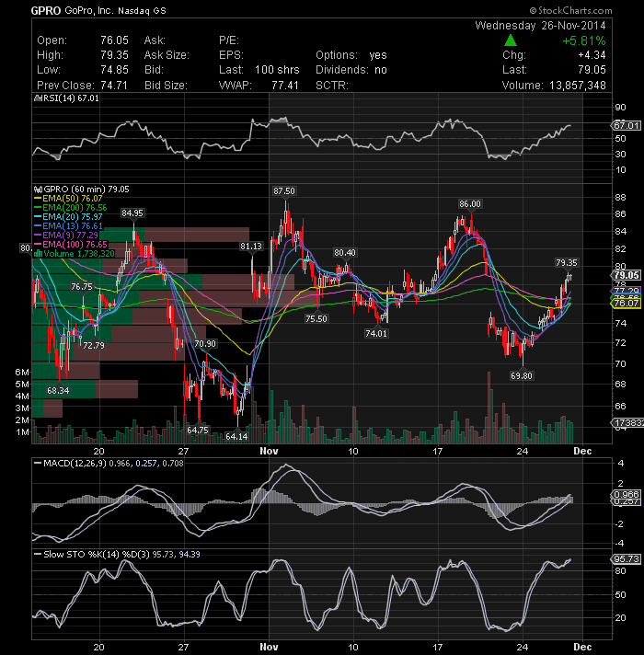
Task: Click the RSI(14) 67.01 panel label
Action: click(70, 98)
